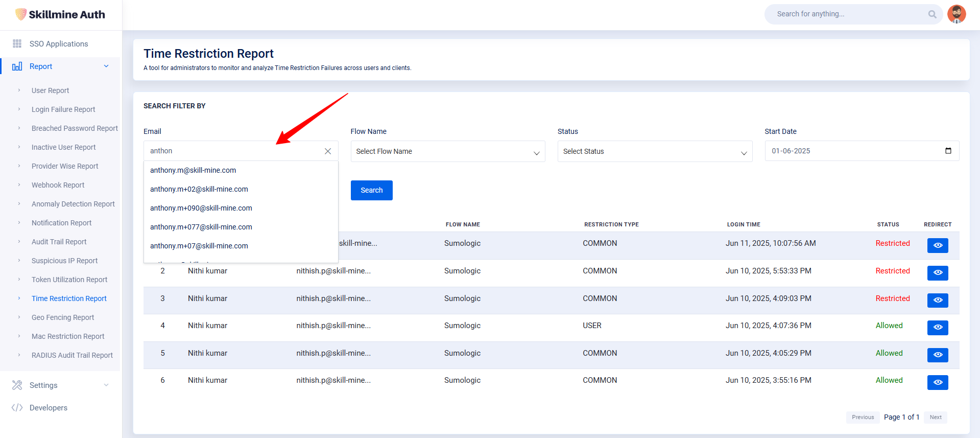Open the user avatar profile menu

(x=956, y=14)
